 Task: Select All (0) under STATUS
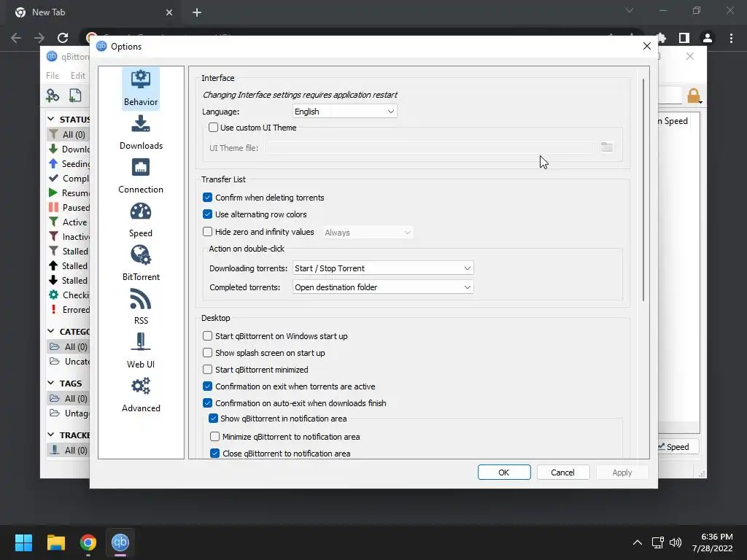[69, 135]
